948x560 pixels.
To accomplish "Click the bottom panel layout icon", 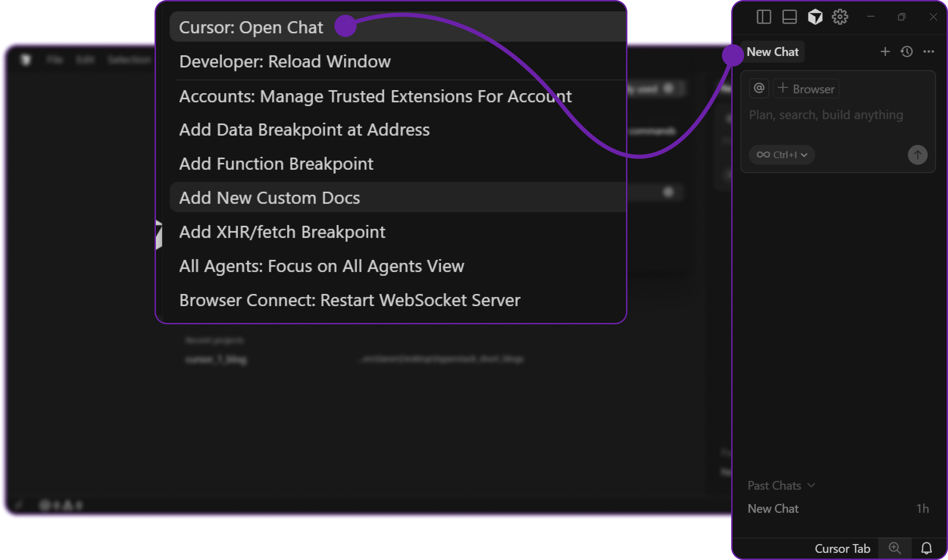I will [789, 17].
